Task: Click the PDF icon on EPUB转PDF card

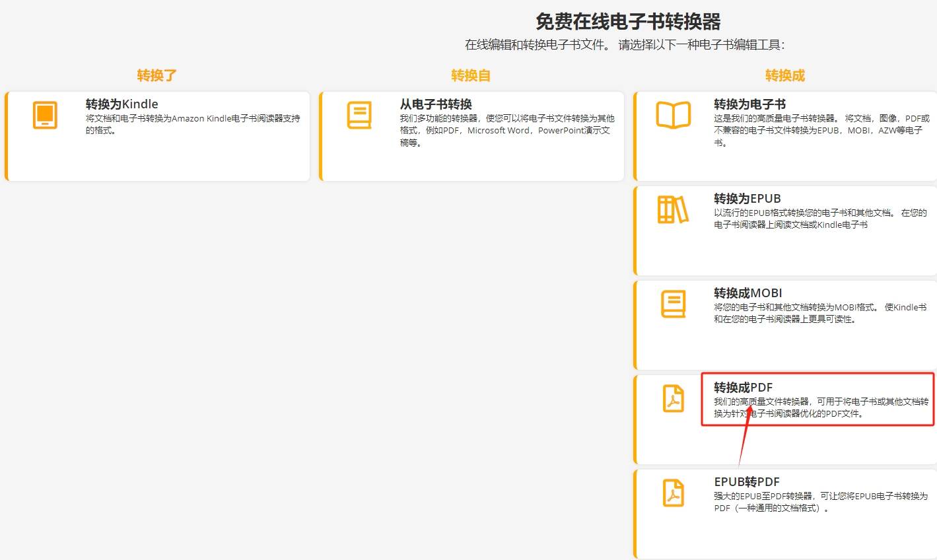Action: click(673, 493)
